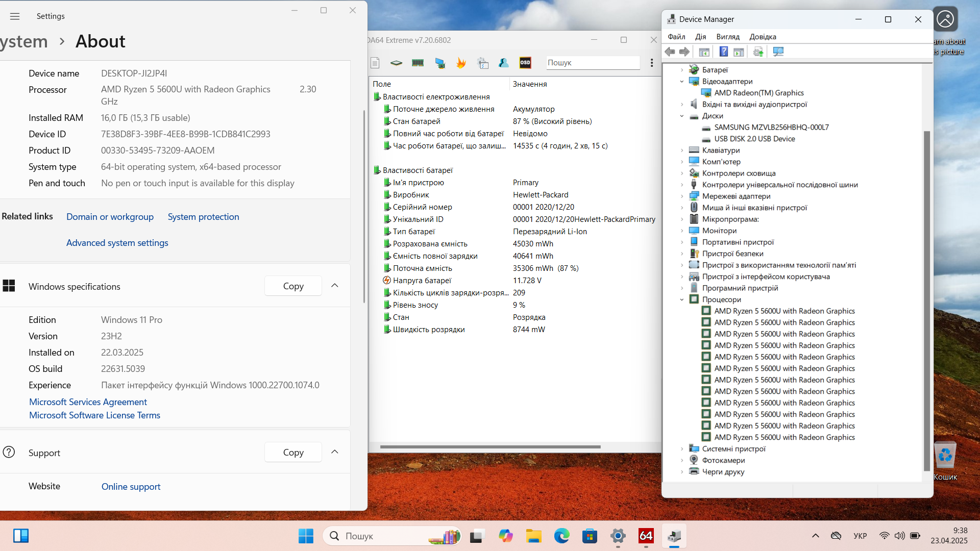
Task: Expand the Клавіатури tree node
Action: 682,151
